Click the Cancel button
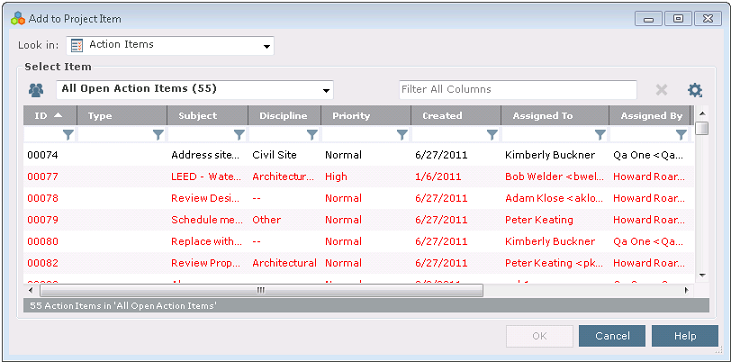Screen dimensions: 731x362 point(612,336)
